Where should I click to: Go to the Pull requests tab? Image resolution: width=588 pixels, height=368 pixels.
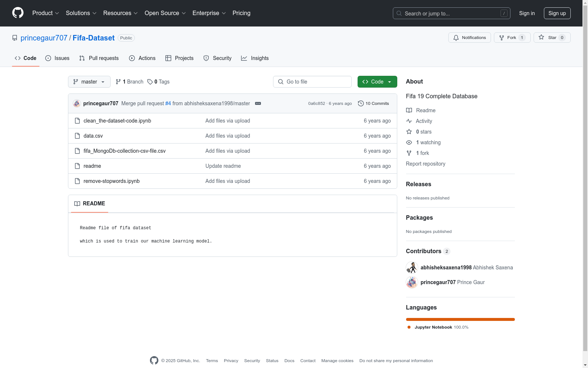pyautogui.click(x=99, y=58)
